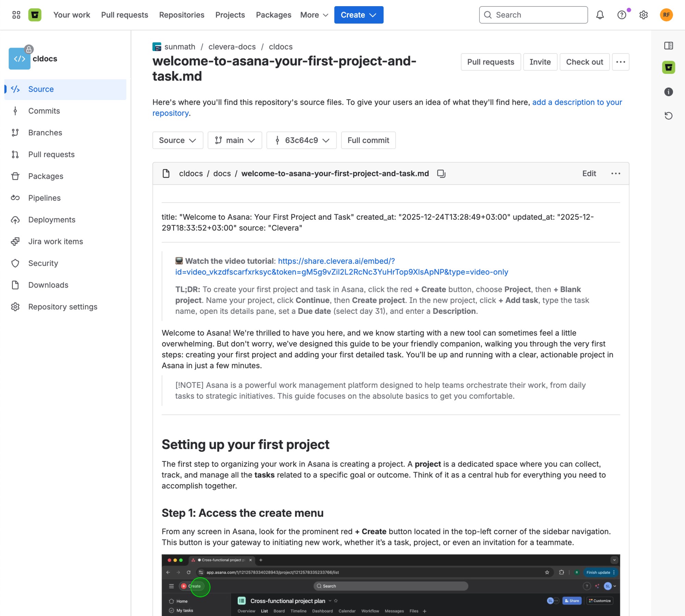Toggle the right sidebar panel icon
The image size is (685, 616).
[668, 46]
